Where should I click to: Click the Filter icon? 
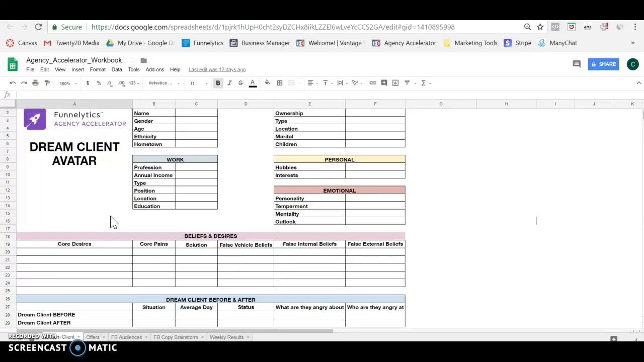pos(407,83)
